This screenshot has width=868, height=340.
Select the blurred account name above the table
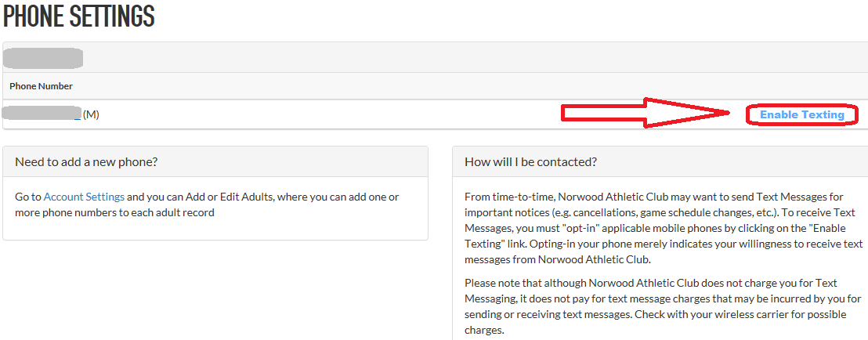(44, 58)
